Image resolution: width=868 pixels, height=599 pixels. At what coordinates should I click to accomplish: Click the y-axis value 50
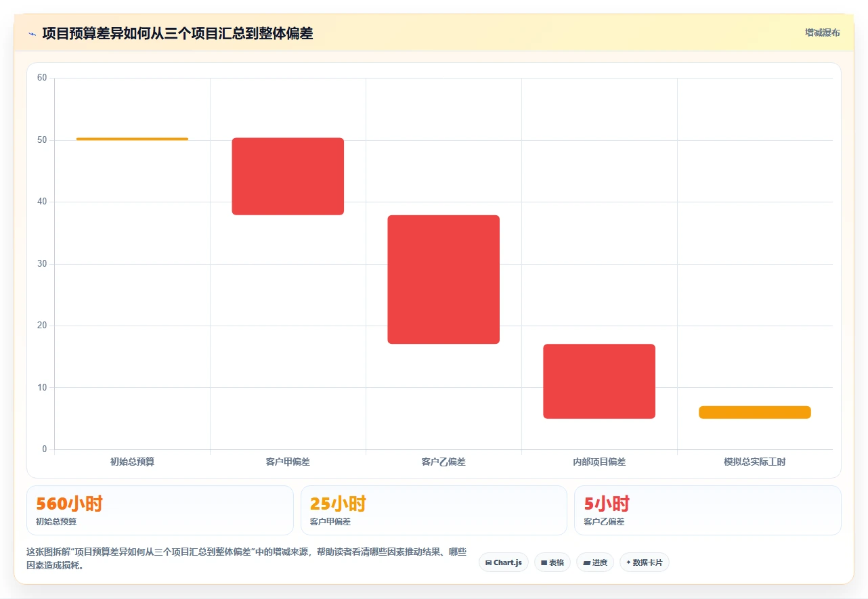tap(42, 140)
